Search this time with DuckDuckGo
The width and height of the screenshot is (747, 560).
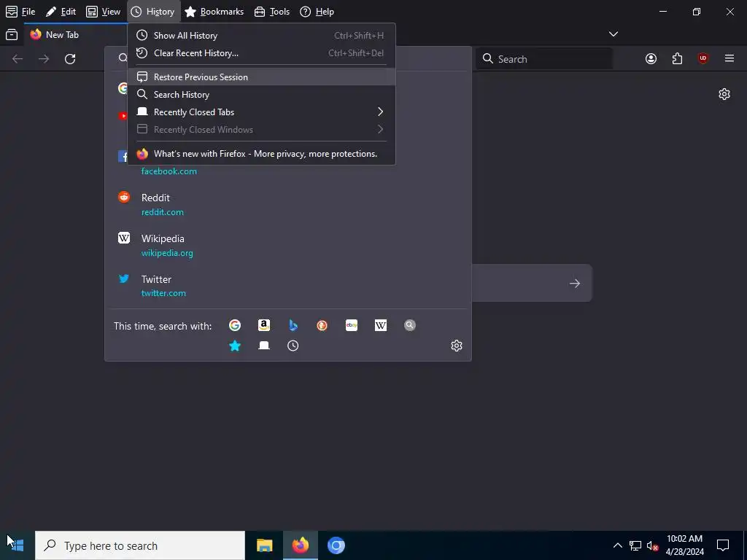pos(322,325)
